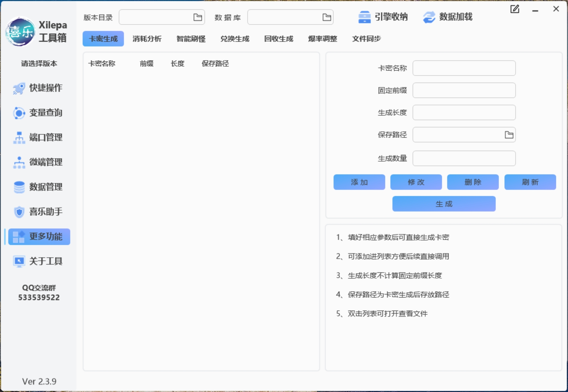This screenshot has height=392, width=568.
Task: Browse folder for 数据库
Action: (x=327, y=17)
